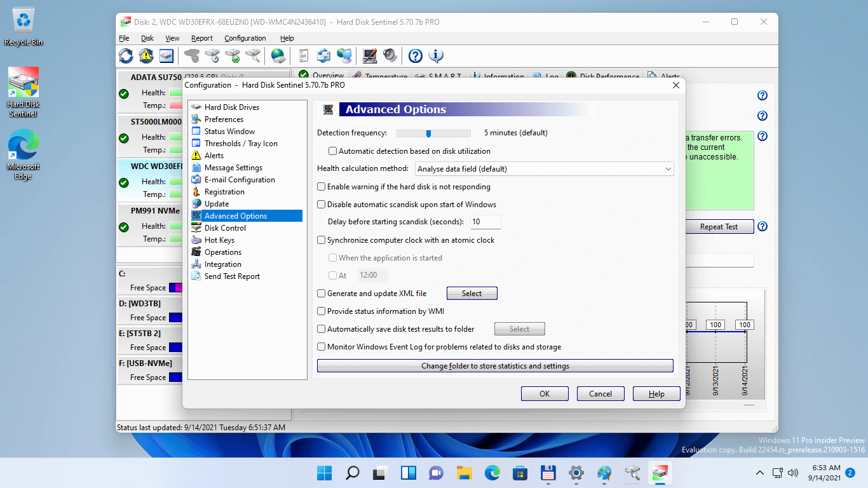868x488 pixels.
Task: Click the disk with clock toolbar icon
Action: click(212, 56)
